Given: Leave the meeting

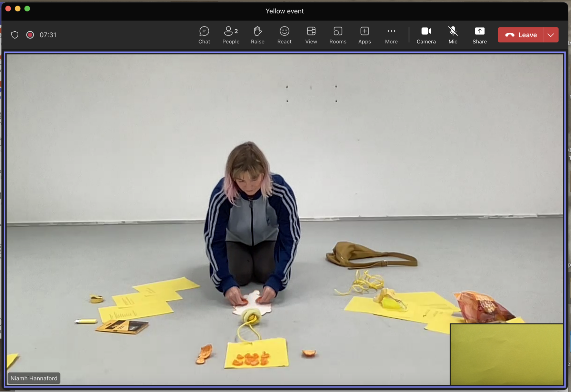Looking at the screenshot, I should [x=520, y=35].
